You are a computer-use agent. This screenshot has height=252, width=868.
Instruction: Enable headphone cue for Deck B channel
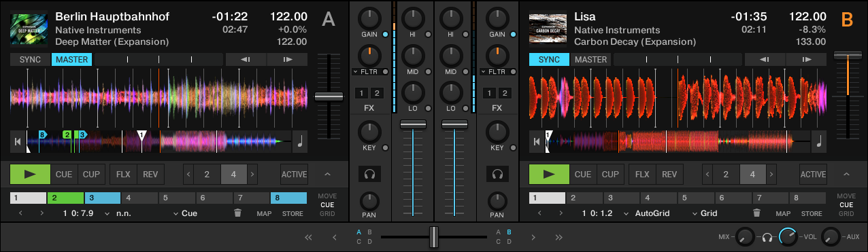coord(497,175)
